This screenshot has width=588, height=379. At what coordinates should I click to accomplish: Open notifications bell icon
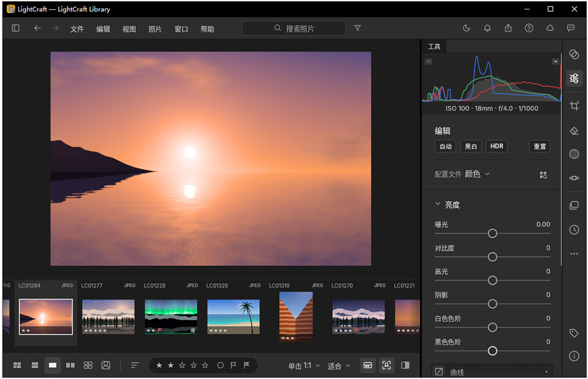(487, 28)
